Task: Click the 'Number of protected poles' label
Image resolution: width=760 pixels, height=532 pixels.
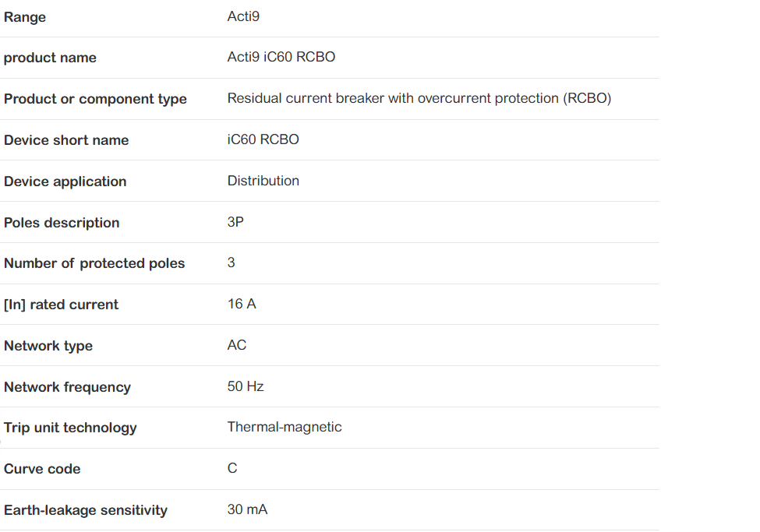Action: [x=94, y=264]
